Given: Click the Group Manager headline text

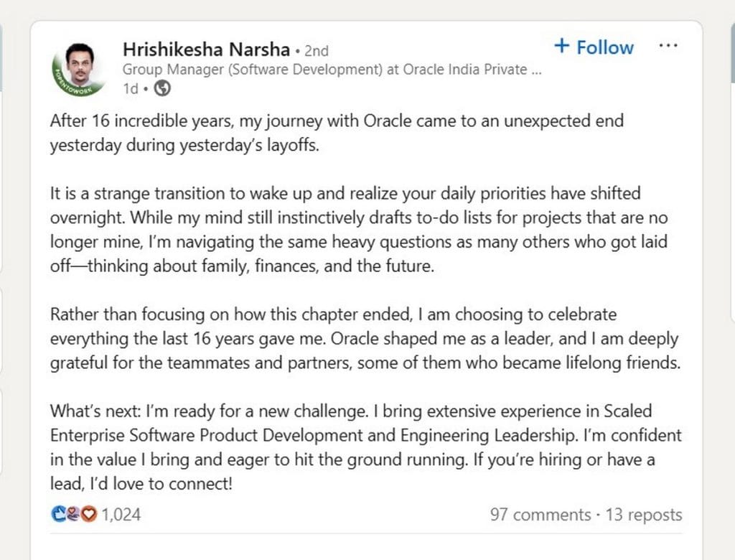Looking at the screenshot, I should point(332,70).
